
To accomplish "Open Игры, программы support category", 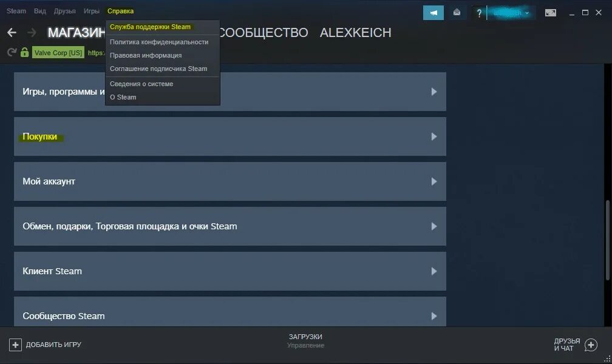I will coord(230,92).
